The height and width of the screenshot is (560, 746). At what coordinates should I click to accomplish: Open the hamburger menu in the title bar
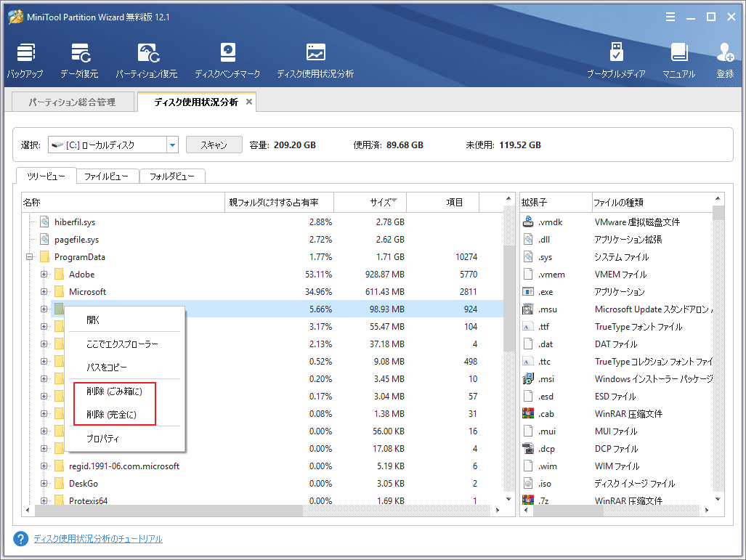pos(670,17)
